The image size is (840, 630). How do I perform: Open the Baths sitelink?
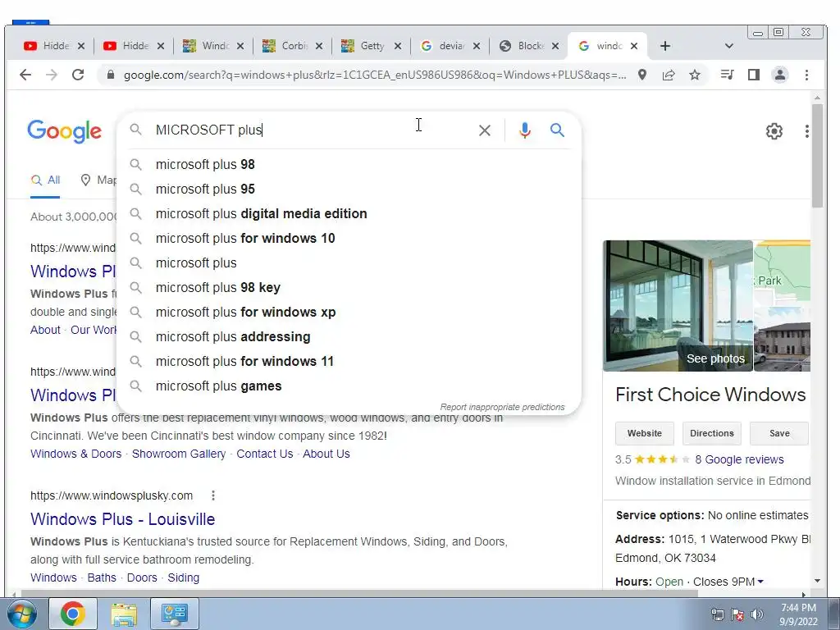pos(102,577)
